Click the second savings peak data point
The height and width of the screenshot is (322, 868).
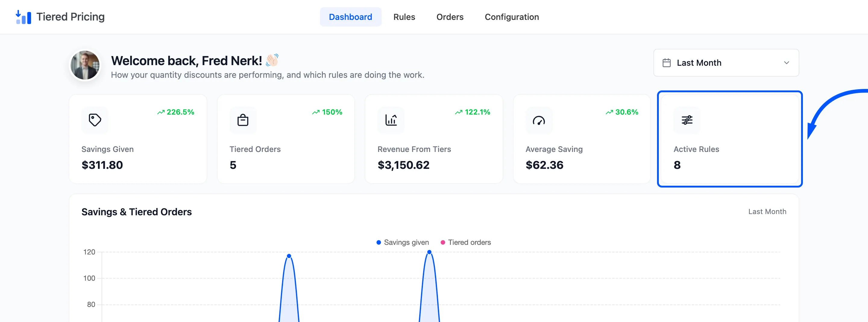tap(429, 252)
